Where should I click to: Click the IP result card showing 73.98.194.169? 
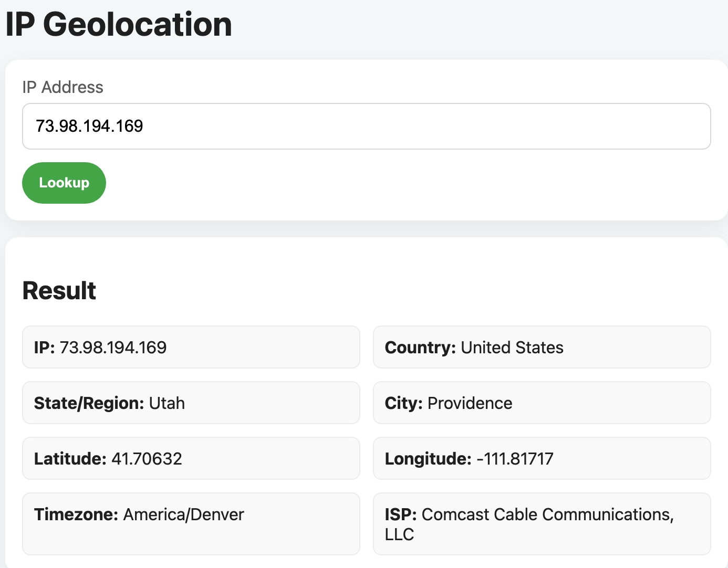coord(191,347)
